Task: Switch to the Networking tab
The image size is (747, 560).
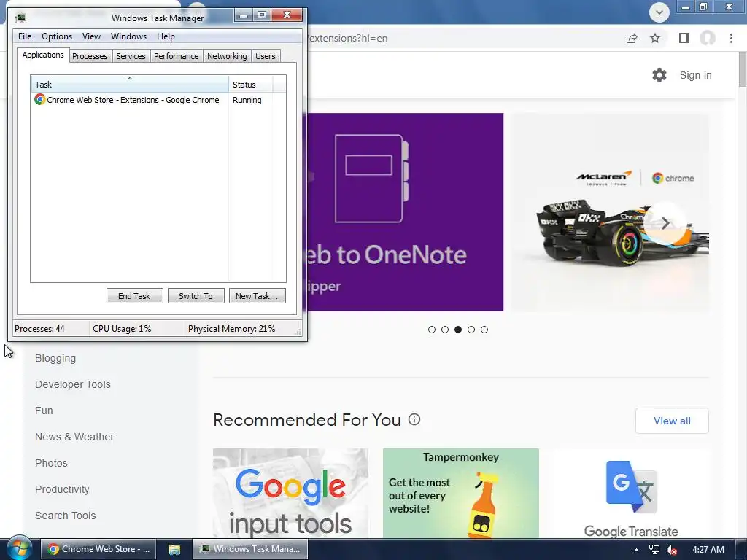Action: click(227, 56)
